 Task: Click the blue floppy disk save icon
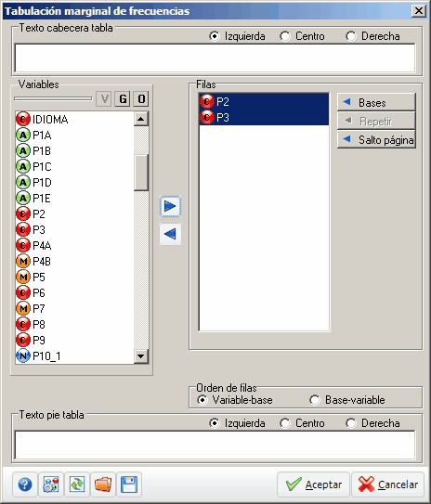click(129, 485)
